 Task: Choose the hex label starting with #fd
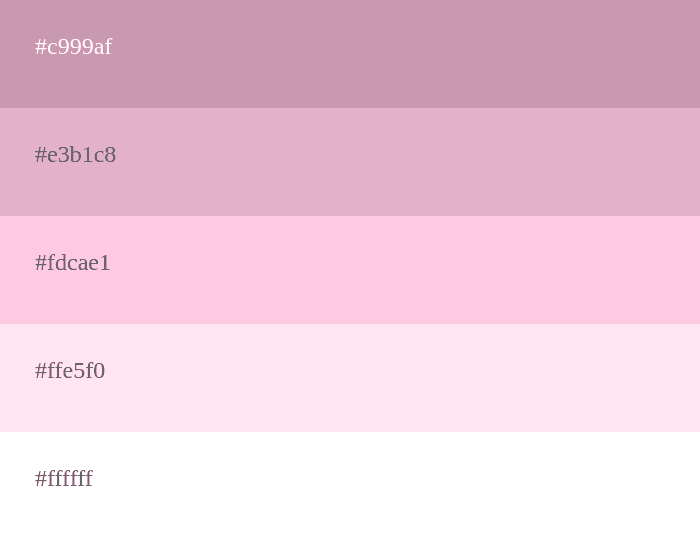tap(73, 263)
